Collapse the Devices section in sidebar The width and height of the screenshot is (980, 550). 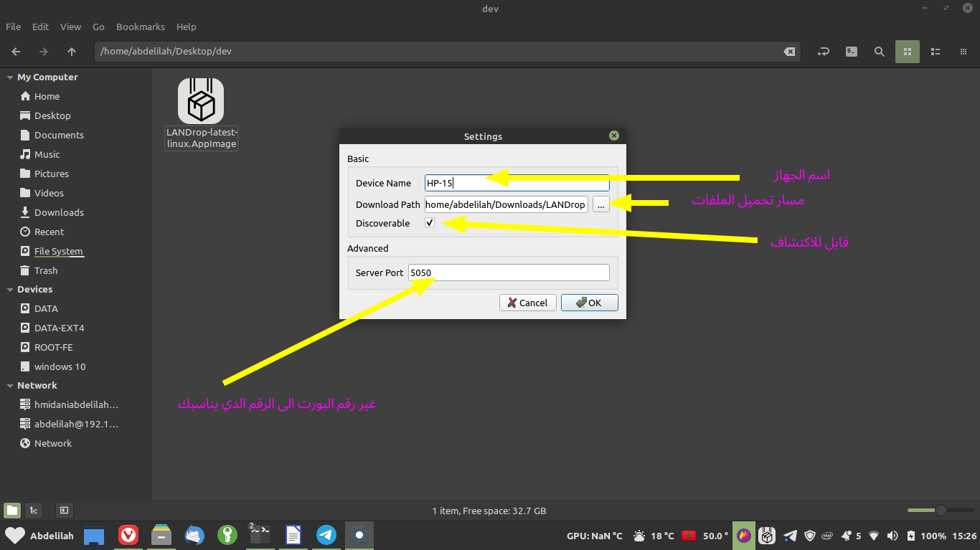(10, 290)
